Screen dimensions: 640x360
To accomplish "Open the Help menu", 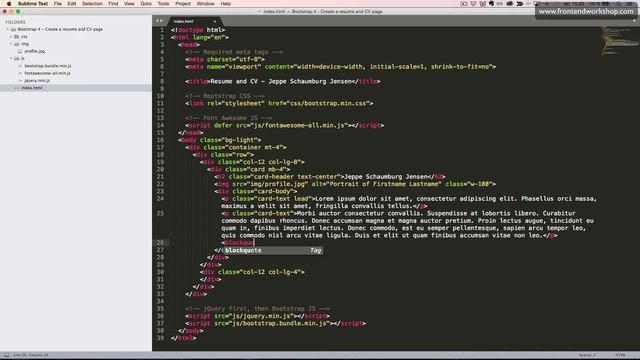I will (226, 4).
